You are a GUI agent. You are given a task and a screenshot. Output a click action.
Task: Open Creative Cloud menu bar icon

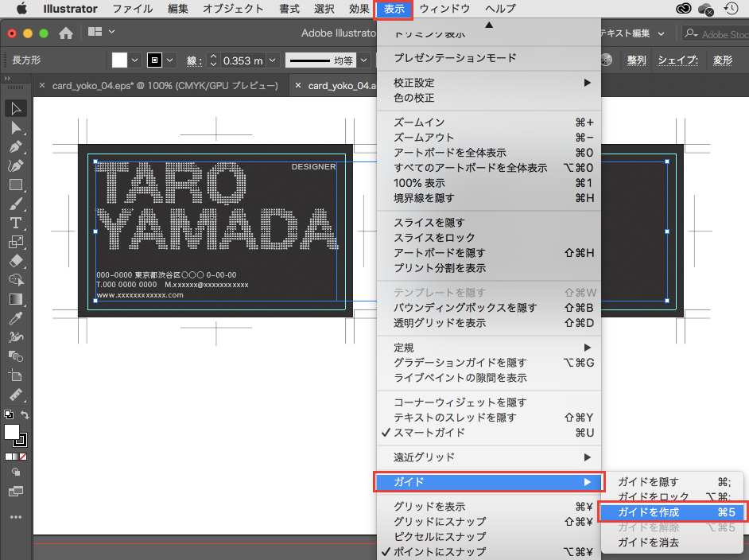click(x=683, y=10)
